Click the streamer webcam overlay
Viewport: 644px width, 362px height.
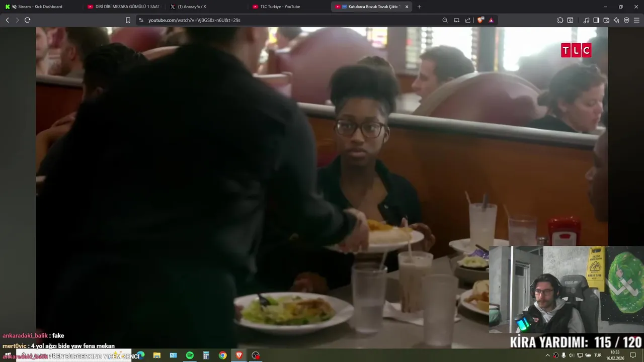point(566,290)
